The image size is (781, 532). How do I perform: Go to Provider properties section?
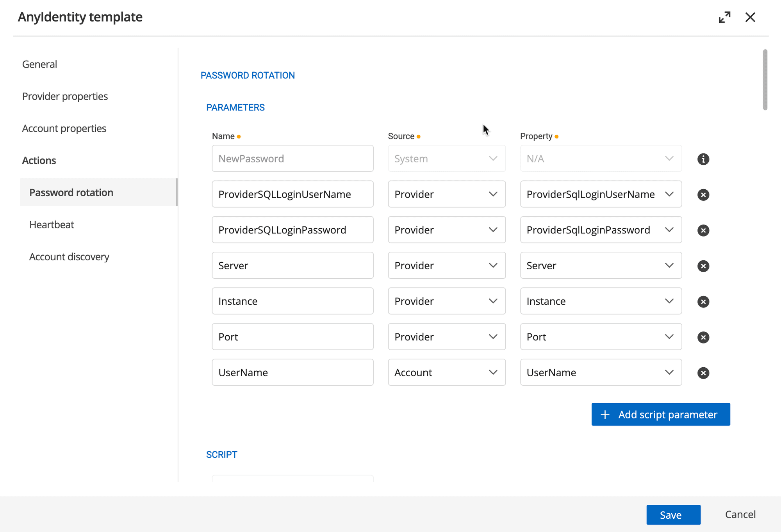pos(65,96)
